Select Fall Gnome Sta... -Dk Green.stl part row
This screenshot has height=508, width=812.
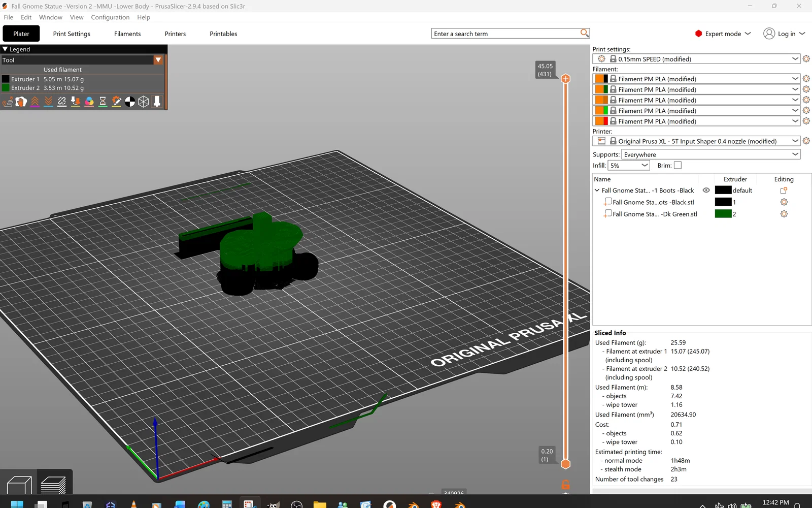(655, 214)
